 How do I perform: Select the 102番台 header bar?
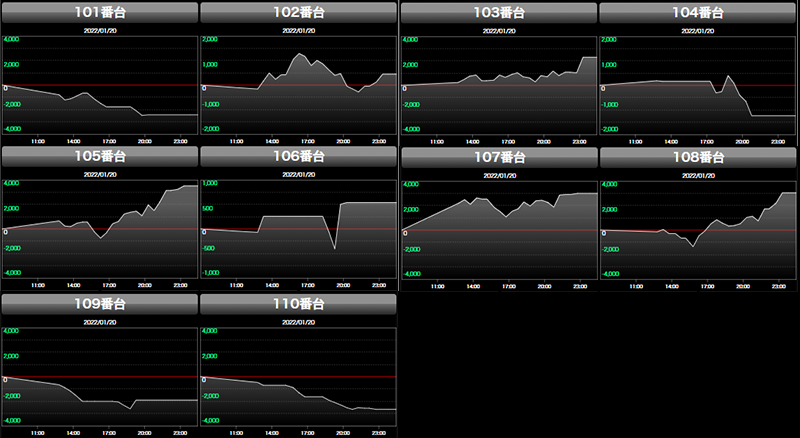(299, 12)
